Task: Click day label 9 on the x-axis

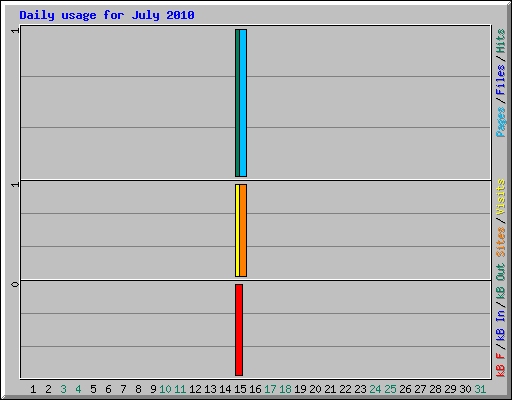Action: [x=153, y=389]
